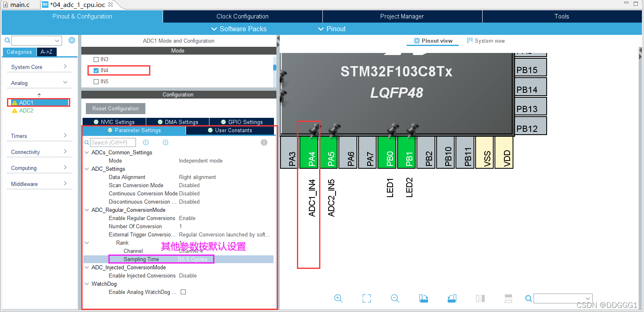
Task: Open the categories settings gear
Action: [x=72, y=40]
